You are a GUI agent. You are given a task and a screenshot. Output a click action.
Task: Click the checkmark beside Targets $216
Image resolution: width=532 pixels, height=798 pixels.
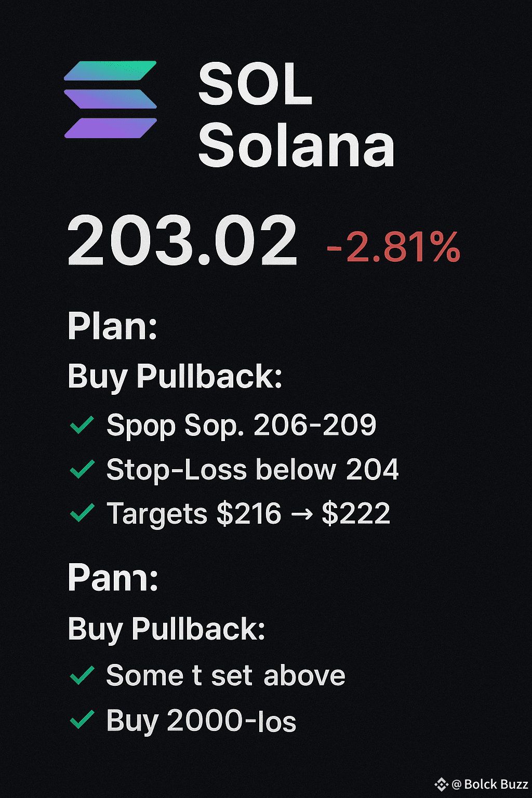(82, 513)
